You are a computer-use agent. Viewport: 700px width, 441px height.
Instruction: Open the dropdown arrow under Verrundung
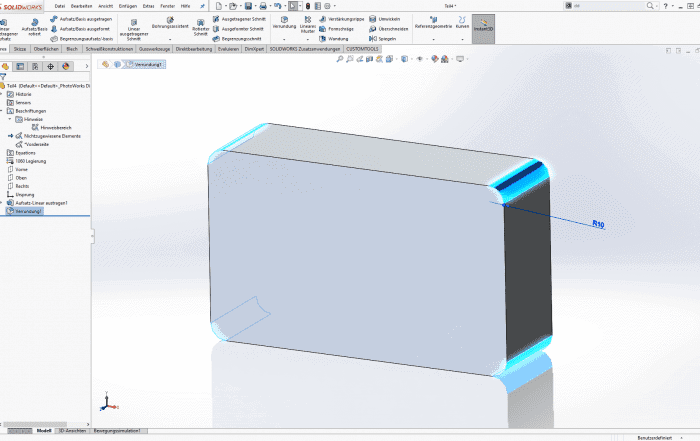(284, 39)
